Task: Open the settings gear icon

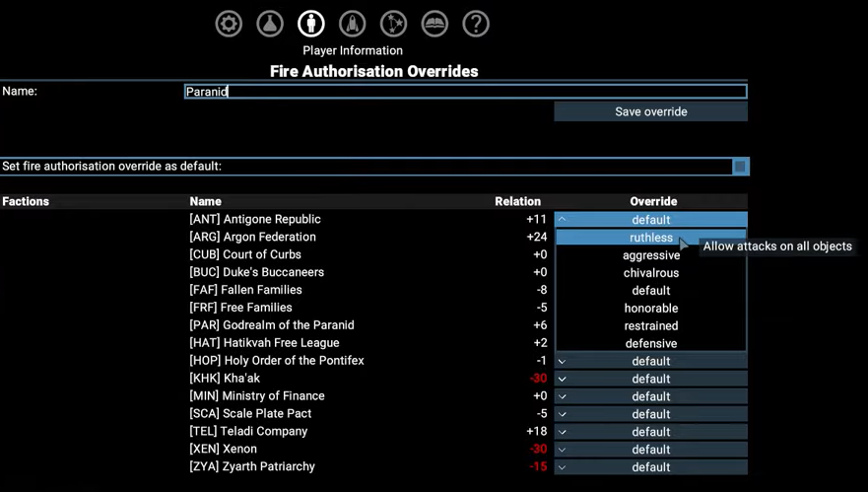Action: 229,24
